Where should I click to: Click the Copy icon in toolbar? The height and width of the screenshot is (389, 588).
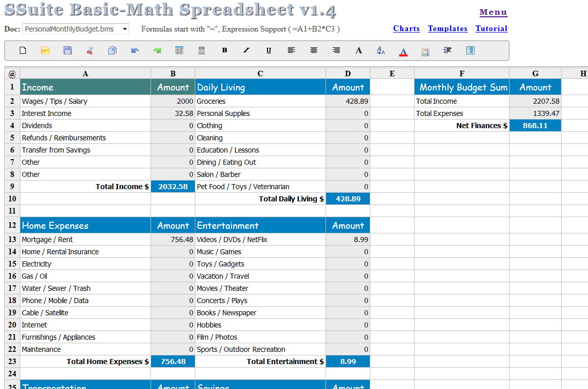(112, 50)
